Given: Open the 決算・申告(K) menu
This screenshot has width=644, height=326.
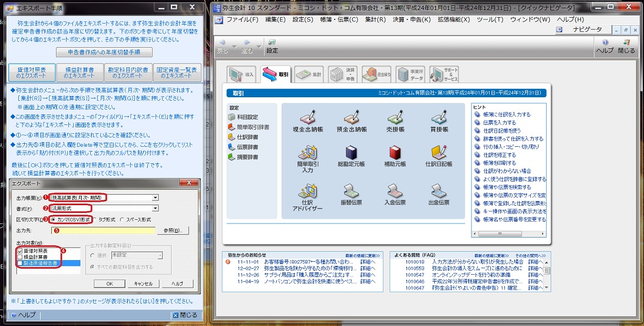Looking at the screenshot, I should (x=411, y=19).
